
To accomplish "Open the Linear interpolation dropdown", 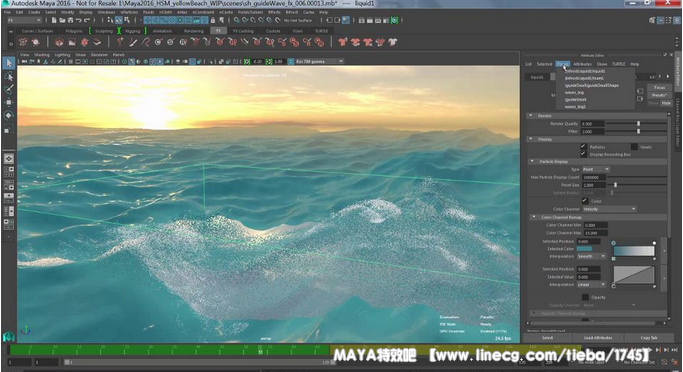I will tap(592, 284).
